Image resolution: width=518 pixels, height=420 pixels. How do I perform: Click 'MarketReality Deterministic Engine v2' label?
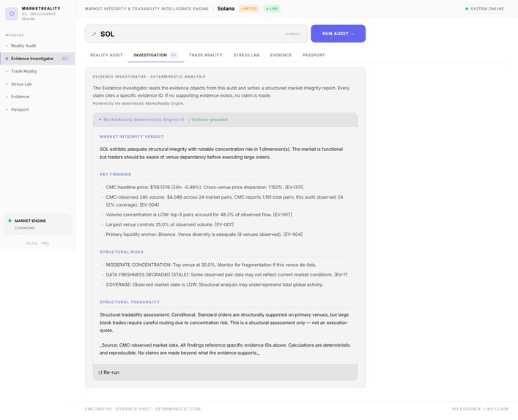(x=141, y=119)
